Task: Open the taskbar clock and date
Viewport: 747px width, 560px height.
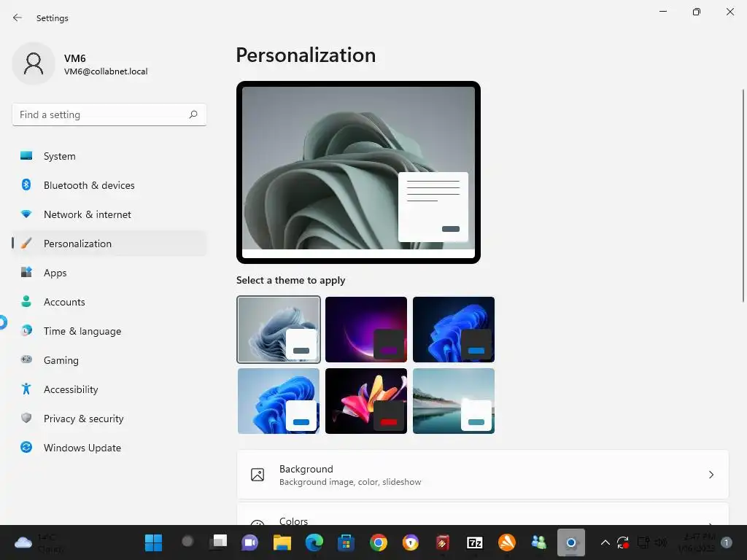Action: click(x=697, y=542)
